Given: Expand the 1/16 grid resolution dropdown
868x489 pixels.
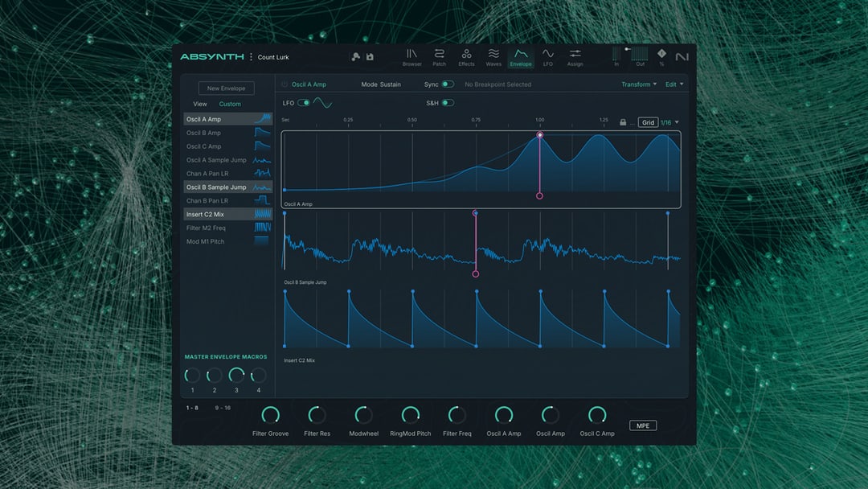Looking at the screenshot, I should click(669, 122).
